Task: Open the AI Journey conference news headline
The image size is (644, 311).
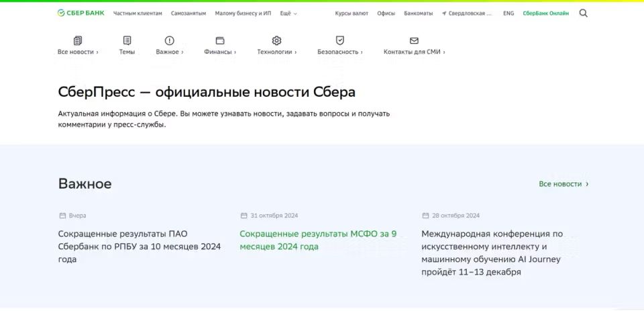Action: click(492, 253)
